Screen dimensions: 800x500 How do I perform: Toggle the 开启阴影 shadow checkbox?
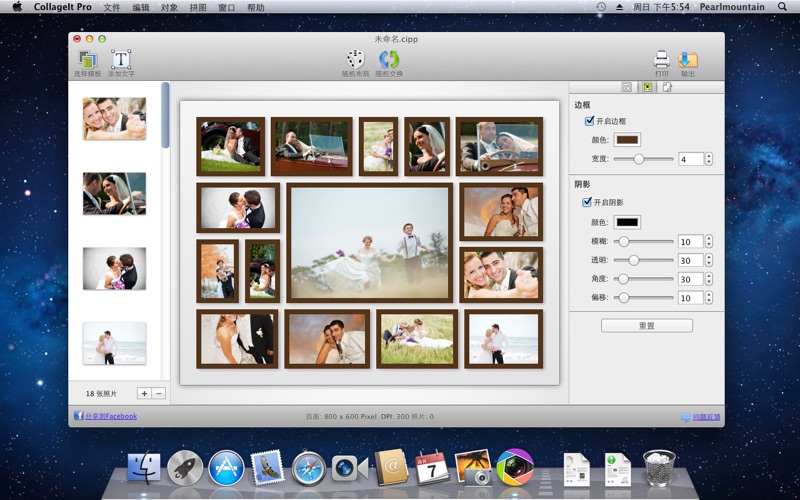(587, 202)
